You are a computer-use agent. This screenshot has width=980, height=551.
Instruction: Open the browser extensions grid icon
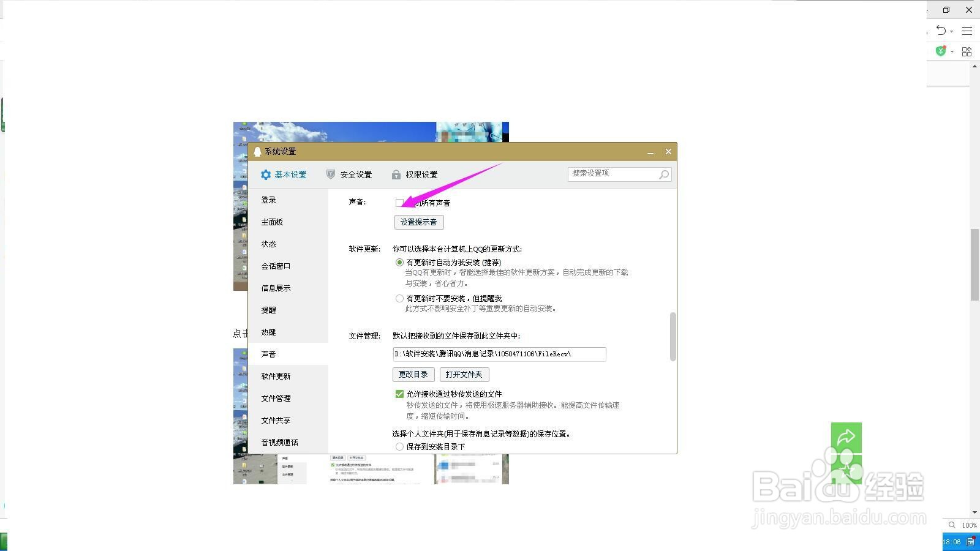[967, 51]
